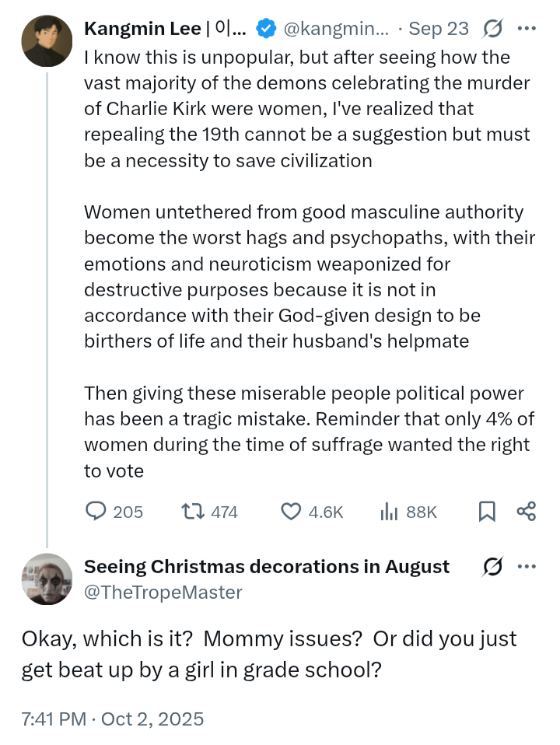560x745 pixels.
Task: Like the post with 4.6K likes
Action: point(291,511)
